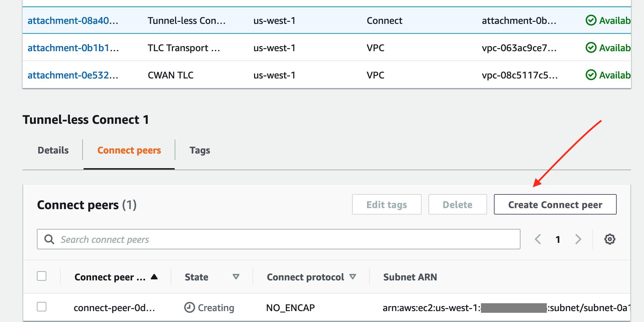This screenshot has height=322, width=644.
Task: Click the Create Connect peer button
Action: pyautogui.click(x=555, y=204)
